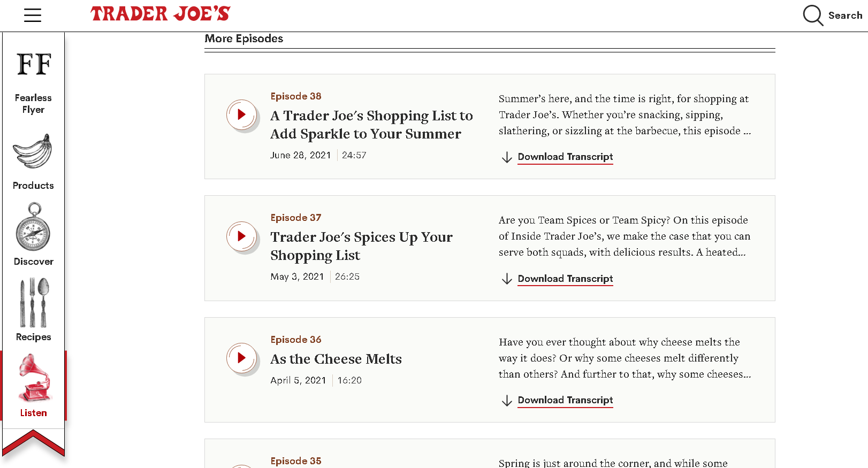This screenshot has width=868, height=468.
Task: Click Episode 36 summary about cheese melting
Action: tap(625, 358)
